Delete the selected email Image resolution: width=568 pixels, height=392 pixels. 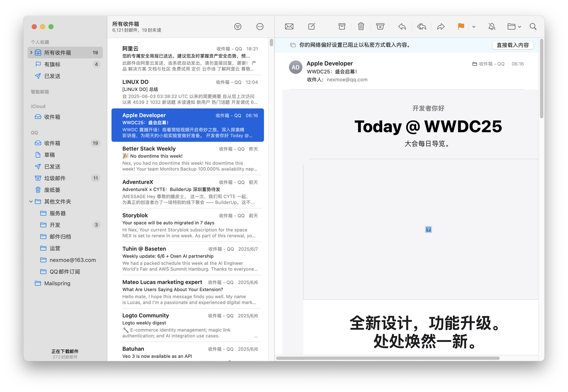[x=361, y=26]
